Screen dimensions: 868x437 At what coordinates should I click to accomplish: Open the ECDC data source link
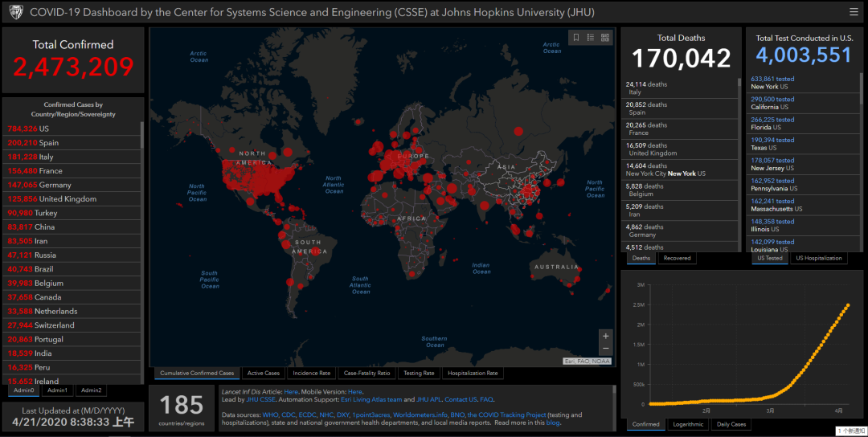(x=307, y=415)
